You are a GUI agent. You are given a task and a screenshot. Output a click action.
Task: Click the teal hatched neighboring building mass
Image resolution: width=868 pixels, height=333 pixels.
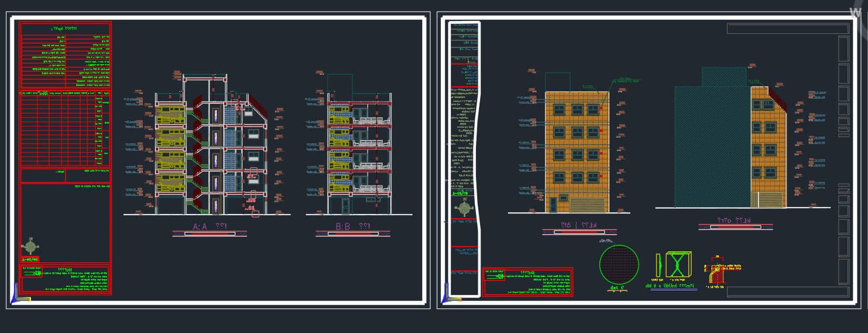coord(711,146)
